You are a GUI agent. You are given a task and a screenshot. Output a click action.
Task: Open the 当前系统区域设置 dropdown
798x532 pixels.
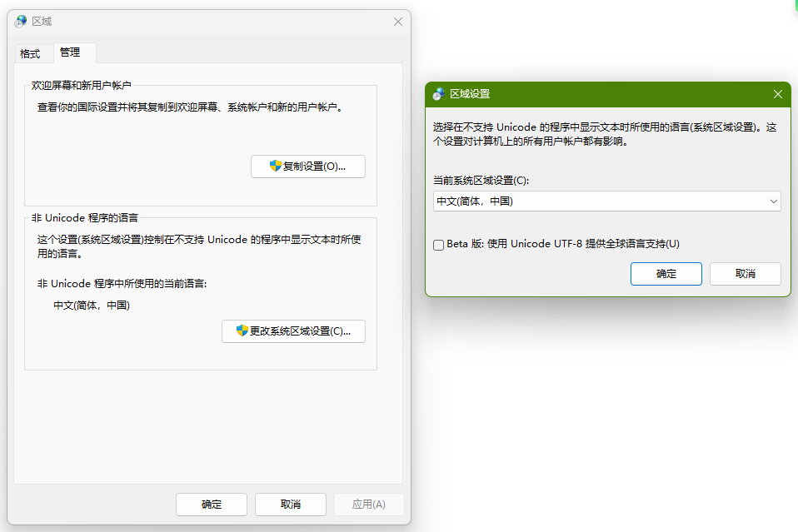tap(606, 201)
